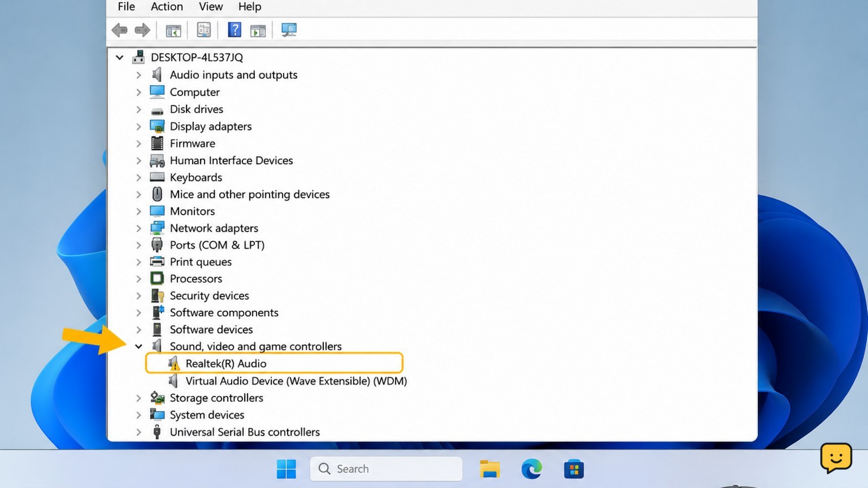The height and width of the screenshot is (488, 868).
Task: Expand the Display adapters category
Action: [138, 126]
